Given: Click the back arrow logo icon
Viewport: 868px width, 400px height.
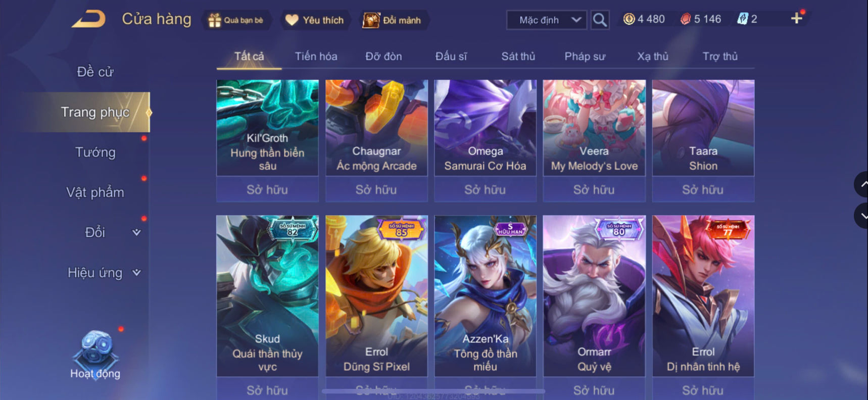Looking at the screenshot, I should [88, 19].
